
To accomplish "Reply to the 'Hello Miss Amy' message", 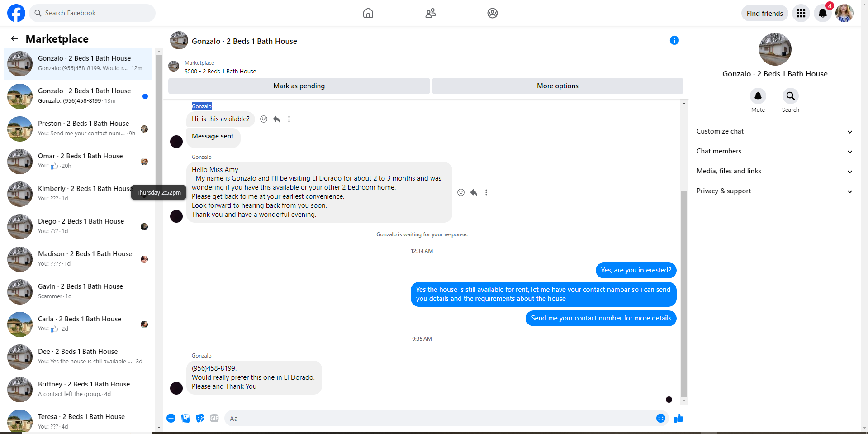I will pyautogui.click(x=474, y=192).
